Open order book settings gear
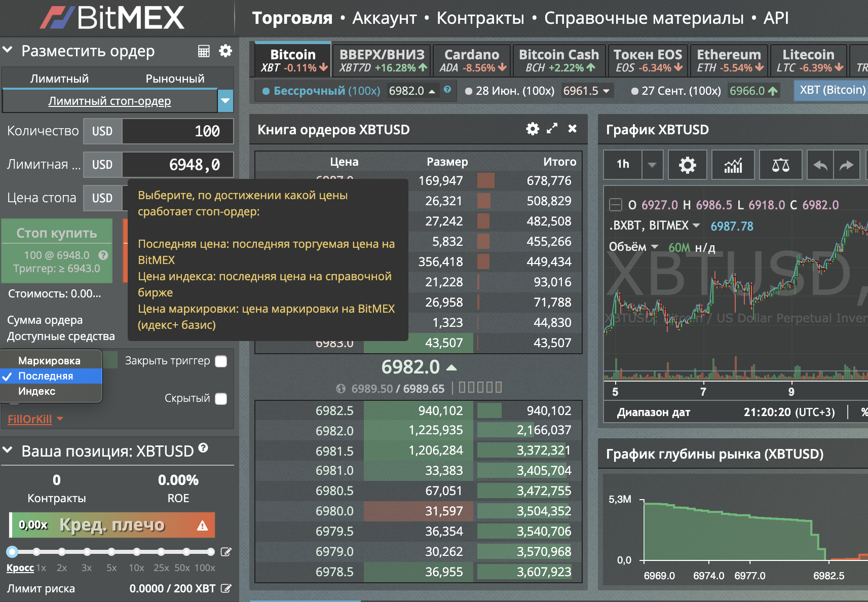This screenshot has width=868, height=602. tap(533, 129)
